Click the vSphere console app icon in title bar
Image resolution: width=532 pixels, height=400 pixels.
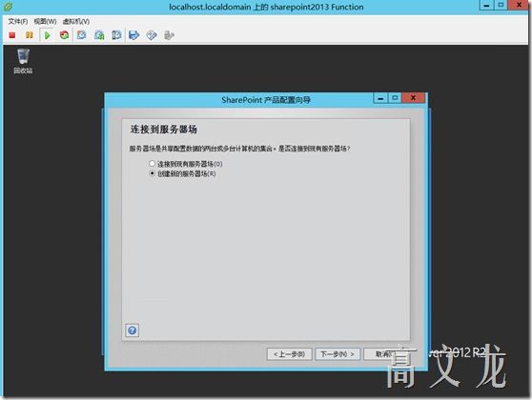click(8, 6)
